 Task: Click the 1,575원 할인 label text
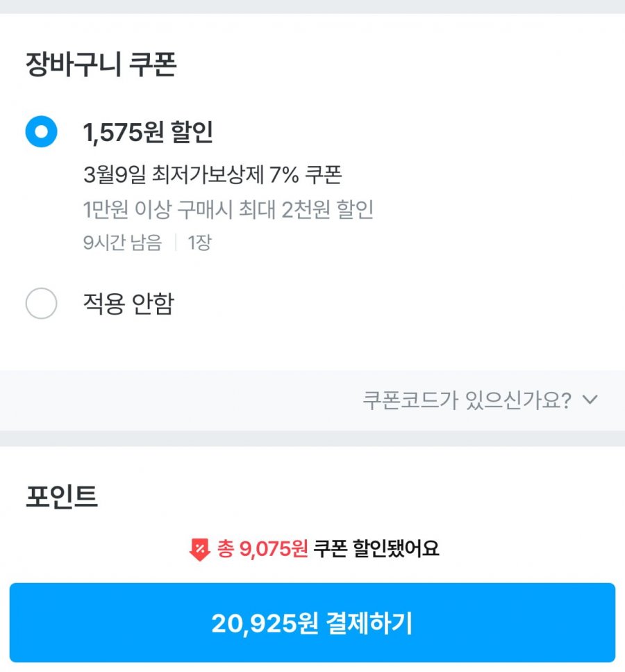click(x=148, y=132)
